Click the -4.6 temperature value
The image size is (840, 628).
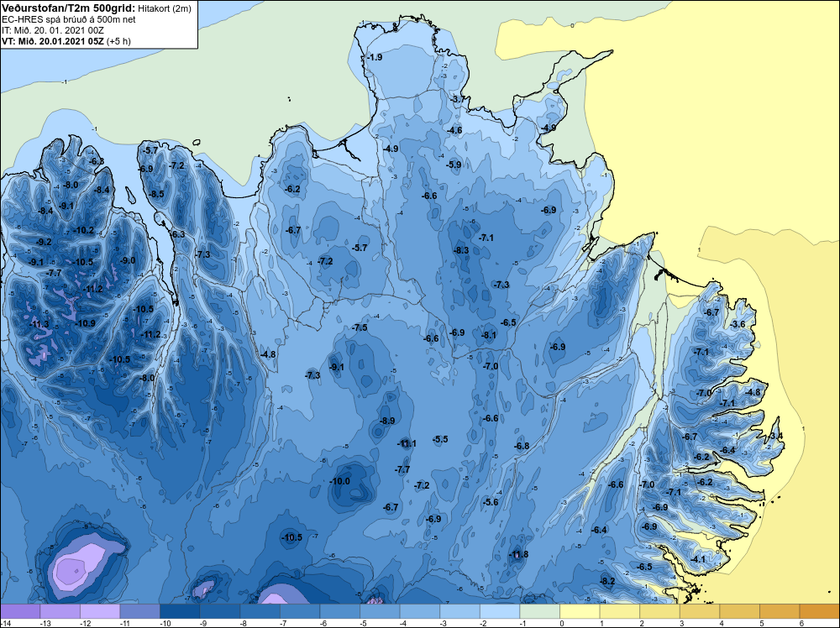pyautogui.click(x=454, y=131)
